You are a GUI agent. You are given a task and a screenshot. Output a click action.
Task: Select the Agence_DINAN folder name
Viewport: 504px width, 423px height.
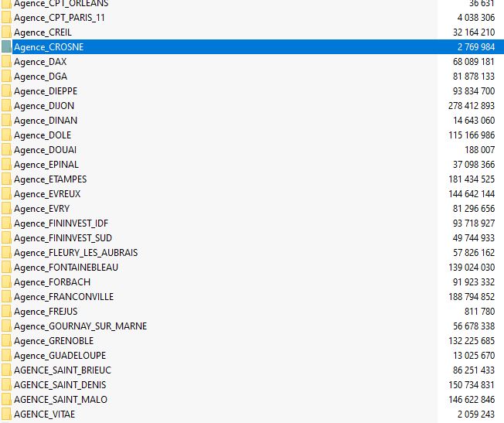46,121
